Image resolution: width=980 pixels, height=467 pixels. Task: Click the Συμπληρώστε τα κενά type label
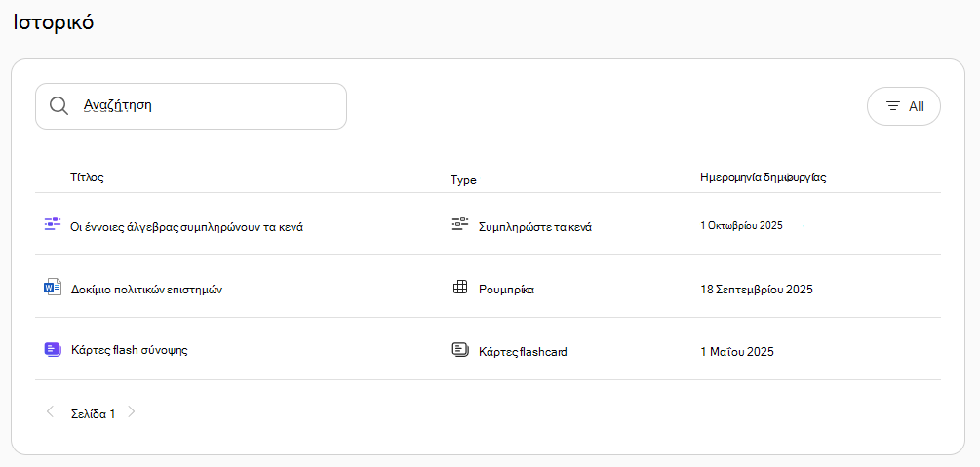[535, 227]
